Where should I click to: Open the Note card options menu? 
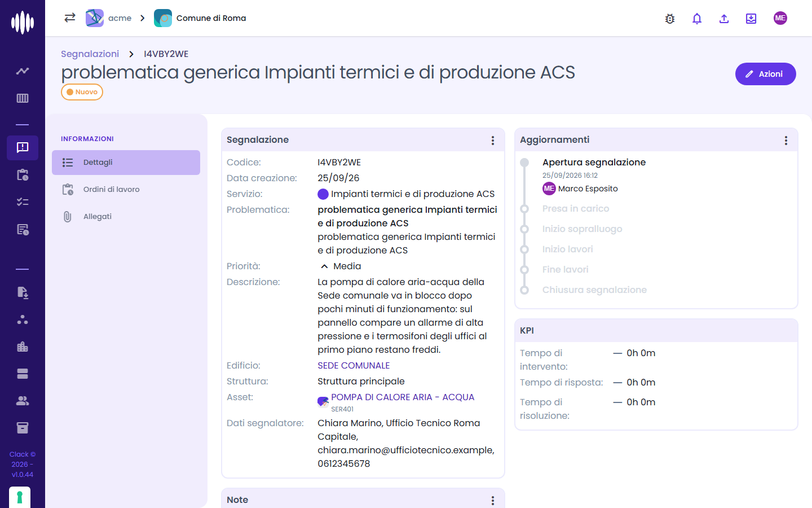[493, 501]
